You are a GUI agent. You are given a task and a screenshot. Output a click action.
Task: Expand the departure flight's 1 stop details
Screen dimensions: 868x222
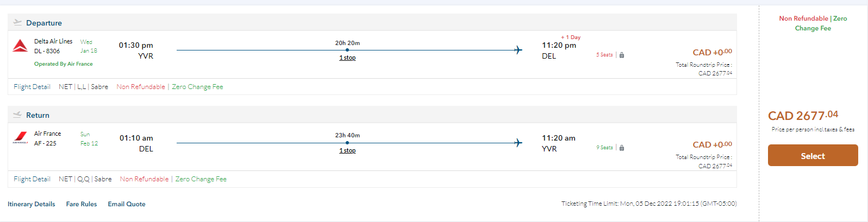(347, 58)
